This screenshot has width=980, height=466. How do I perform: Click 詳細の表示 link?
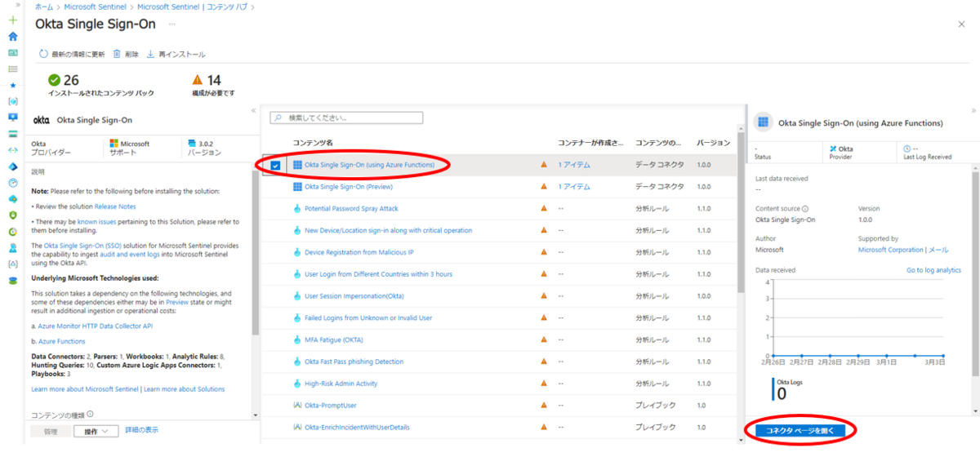[x=142, y=430]
